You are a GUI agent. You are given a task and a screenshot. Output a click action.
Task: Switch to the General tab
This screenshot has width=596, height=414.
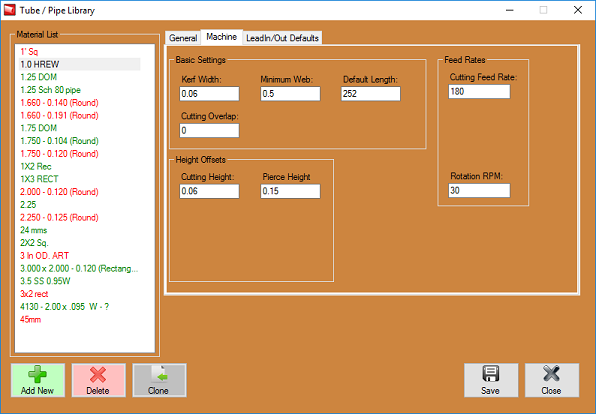pos(183,38)
